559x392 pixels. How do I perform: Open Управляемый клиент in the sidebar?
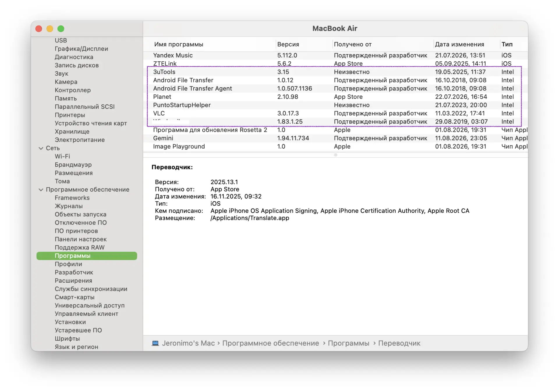pyautogui.click(x=86, y=314)
